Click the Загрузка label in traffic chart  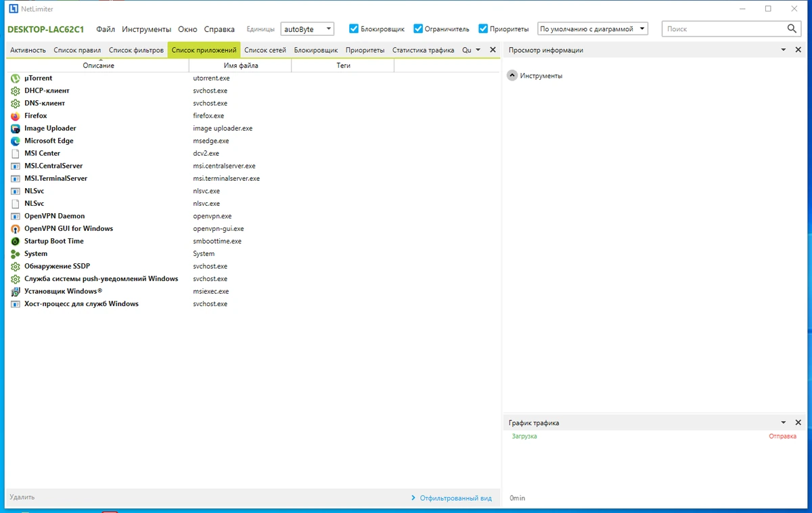[524, 437]
